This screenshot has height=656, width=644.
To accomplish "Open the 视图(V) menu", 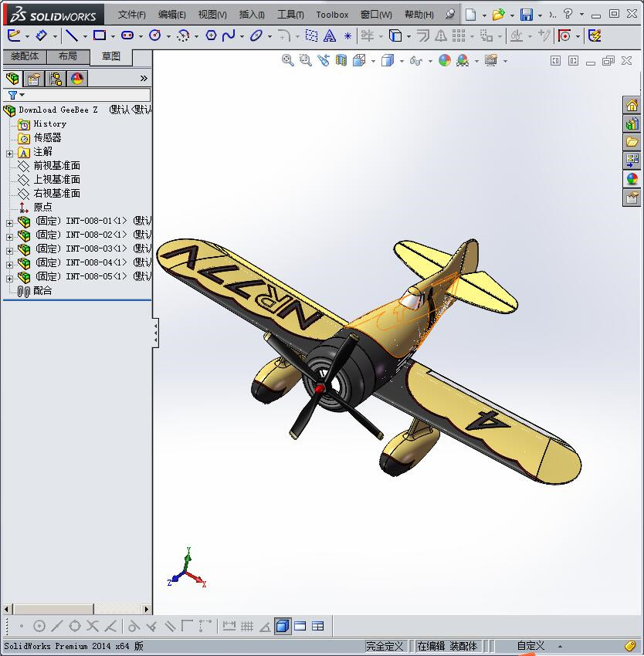I will click(x=212, y=15).
